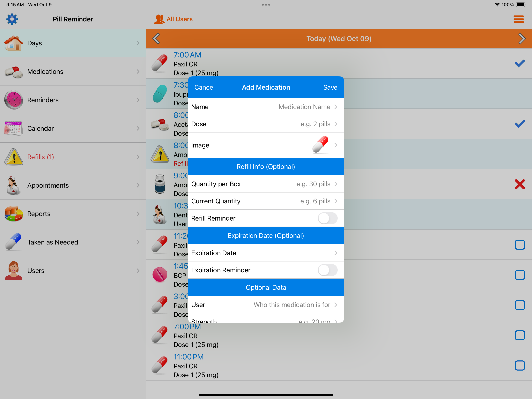Click 'Who this medication is for' field
This screenshot has height=399, width=532.
[x=292, y=305]
